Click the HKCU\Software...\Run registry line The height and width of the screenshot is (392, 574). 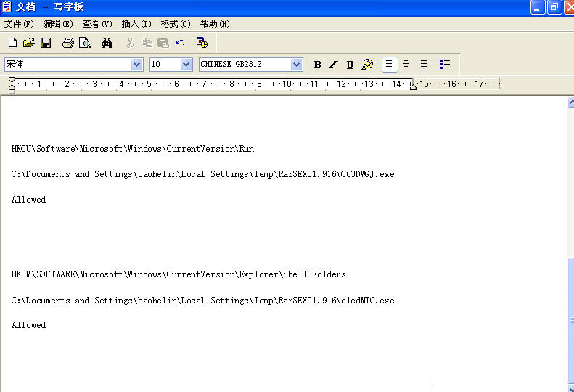click(x=133, y=149)
